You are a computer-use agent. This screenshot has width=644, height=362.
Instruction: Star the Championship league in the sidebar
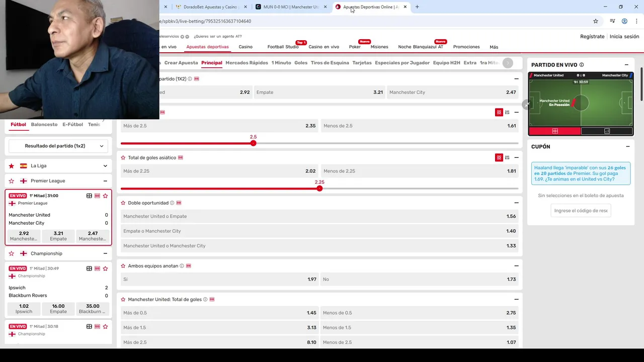(x=12, y=253)
